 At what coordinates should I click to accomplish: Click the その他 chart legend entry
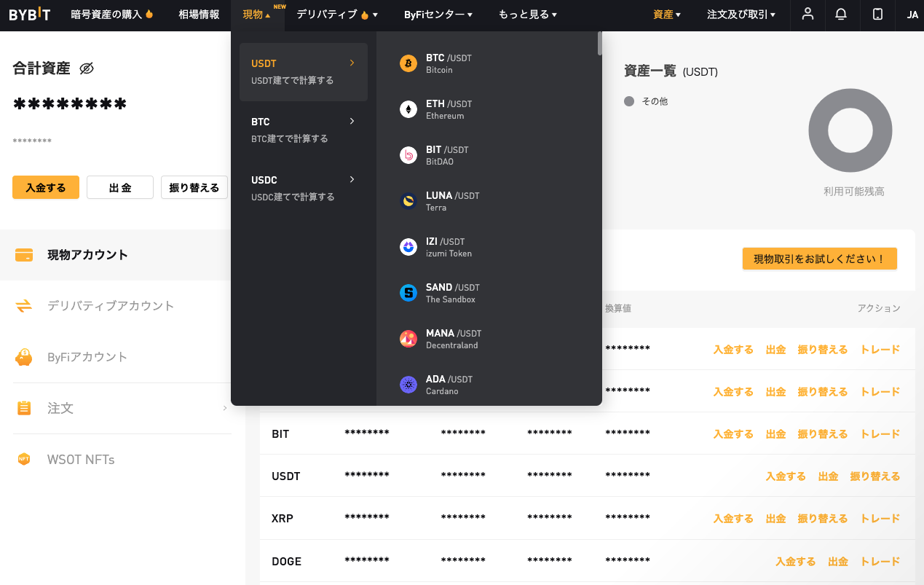click(647, 101)
